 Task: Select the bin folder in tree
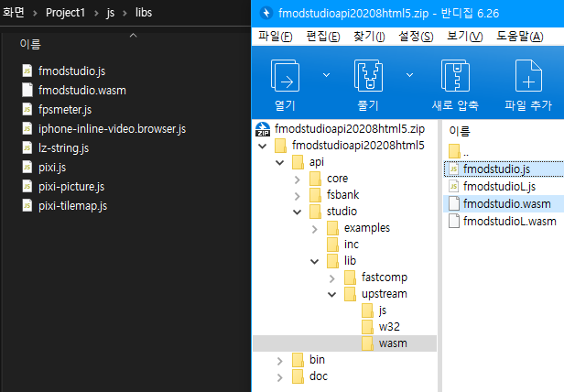click(317, 360)
